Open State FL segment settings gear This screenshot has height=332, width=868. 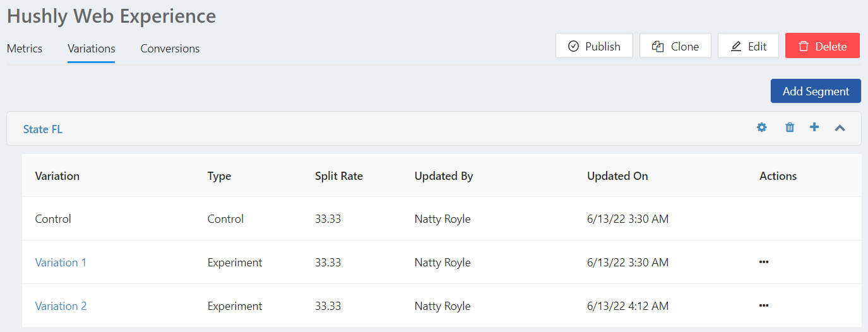762,127
